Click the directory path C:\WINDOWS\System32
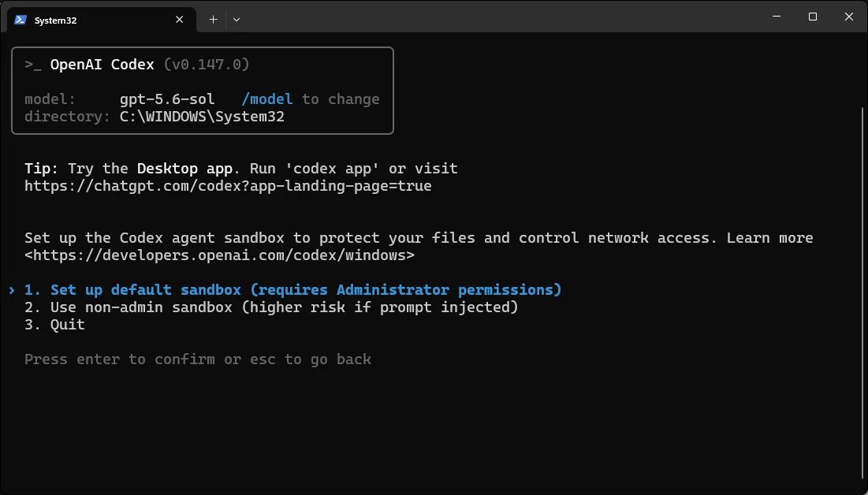The width and height of the screenshot is (868, 495). pyautogui.click(x=202, y=117)
